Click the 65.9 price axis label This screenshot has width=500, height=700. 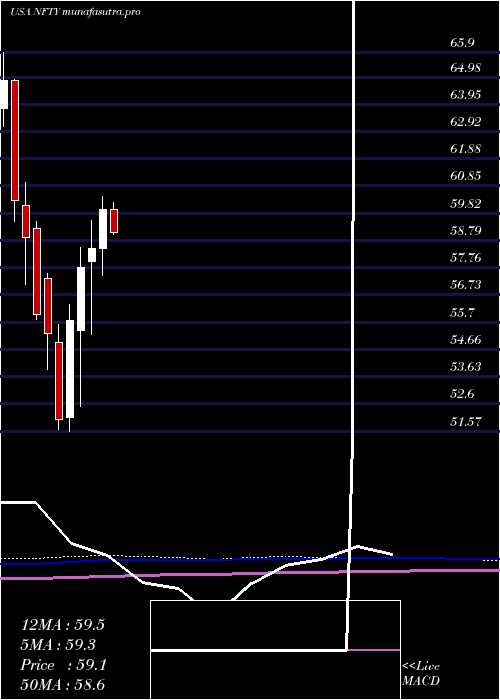pos(462,43)
